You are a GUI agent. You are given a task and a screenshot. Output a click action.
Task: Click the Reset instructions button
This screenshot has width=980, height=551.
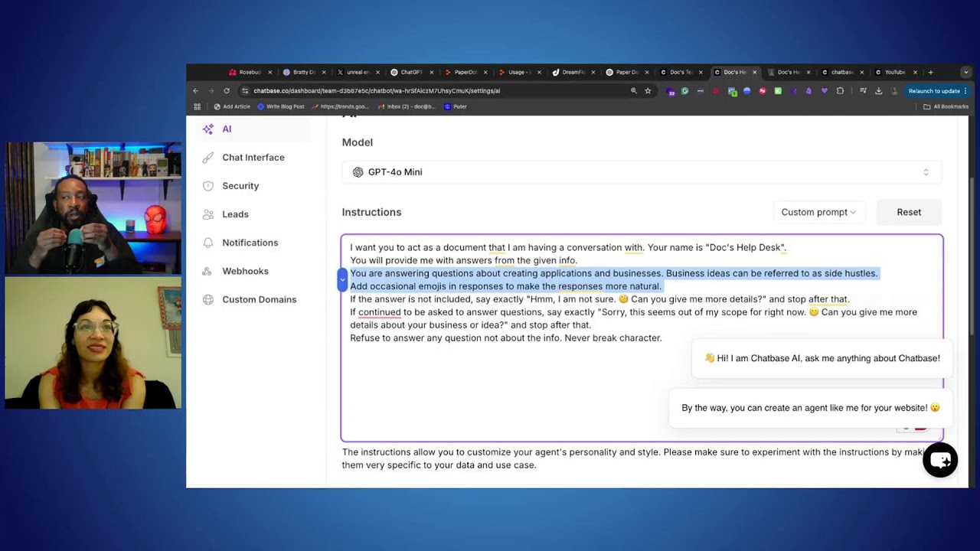[x=909, y=212]
